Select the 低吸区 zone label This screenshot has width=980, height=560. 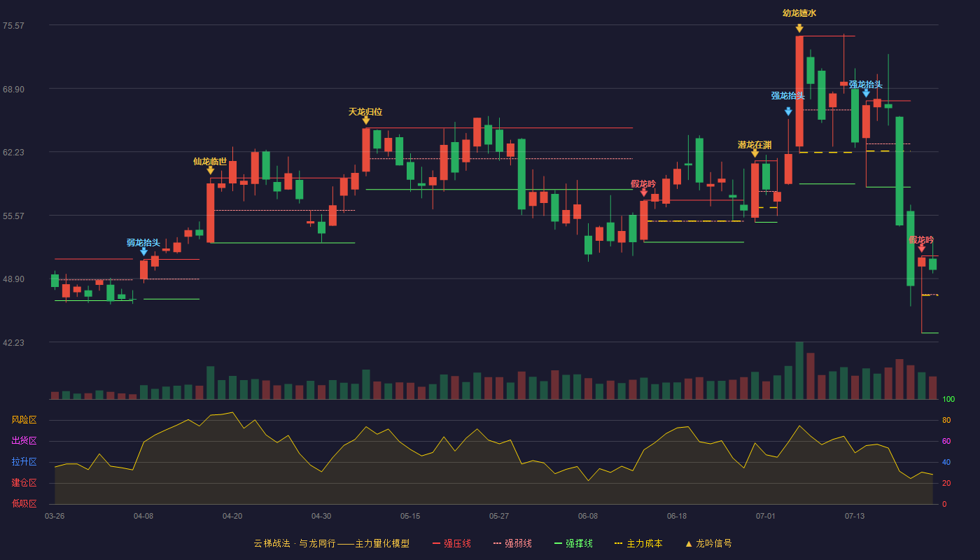[24, 503]
